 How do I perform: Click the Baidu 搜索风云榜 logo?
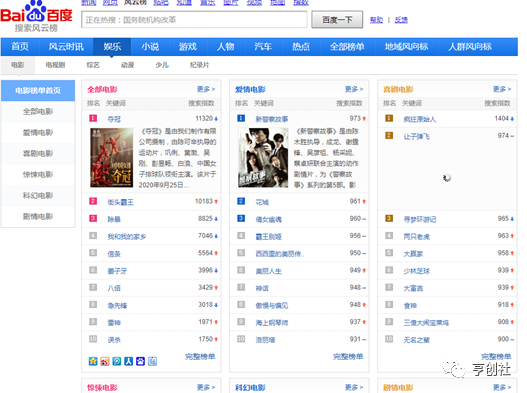pos(36,16)
